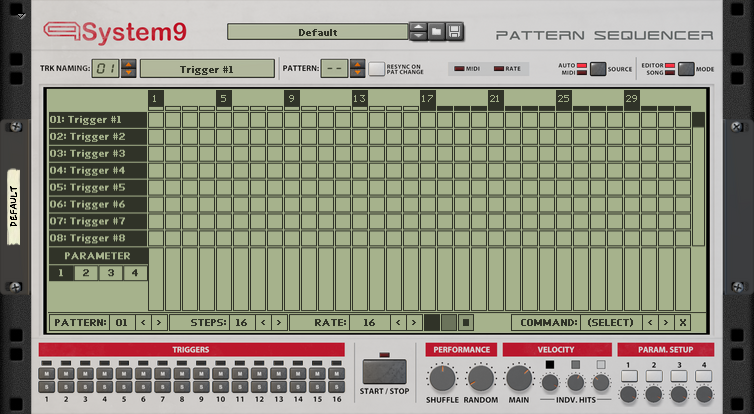Edit the Trigger #1 track name field
This screenshot has width=754, height=414.
pyautogui.click(x=207, y=69)
